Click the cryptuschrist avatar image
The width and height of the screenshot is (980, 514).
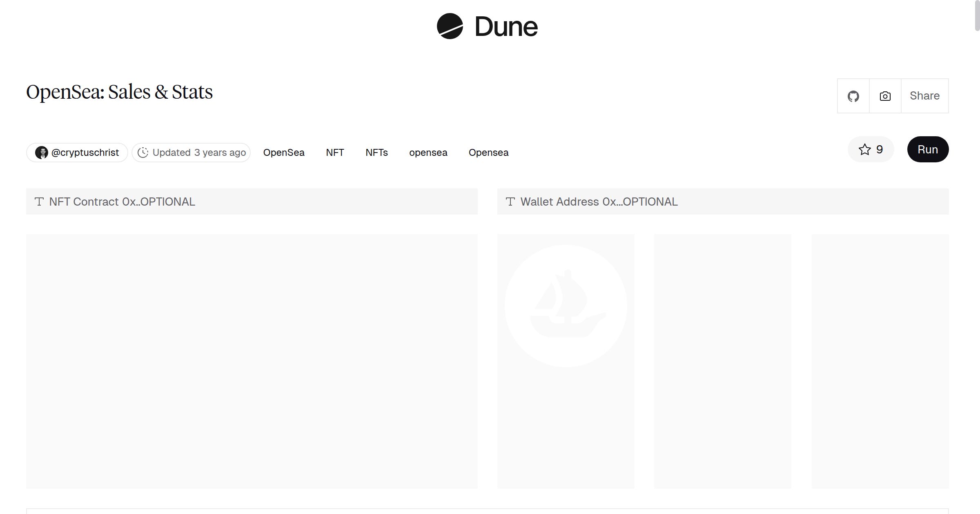(x=41, y=153)
